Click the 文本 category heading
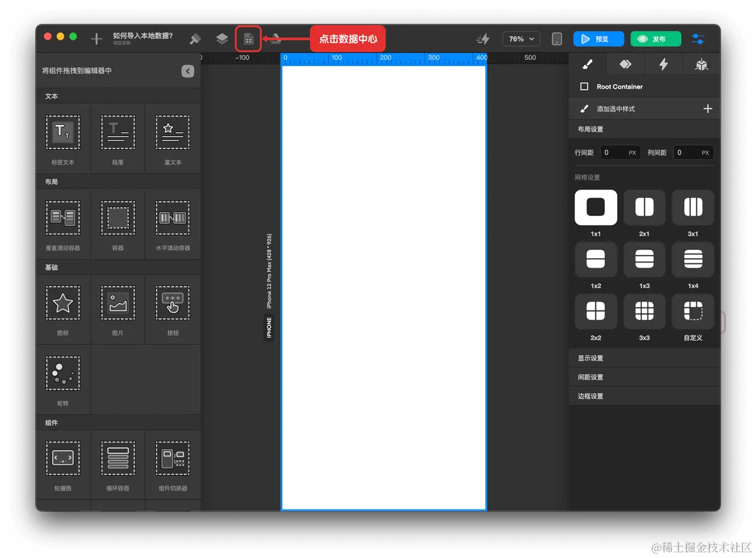The image size is (756, 558). coord(52,96)
